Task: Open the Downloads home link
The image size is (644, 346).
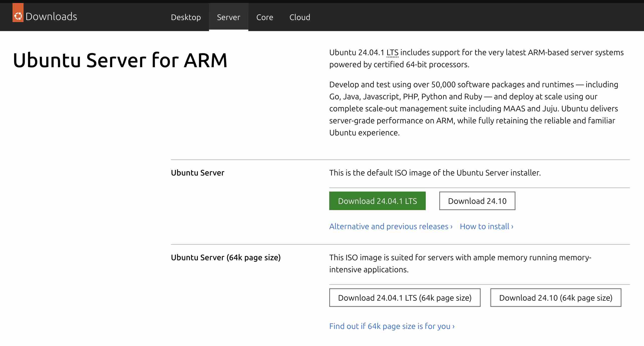Action: [51, 17]
